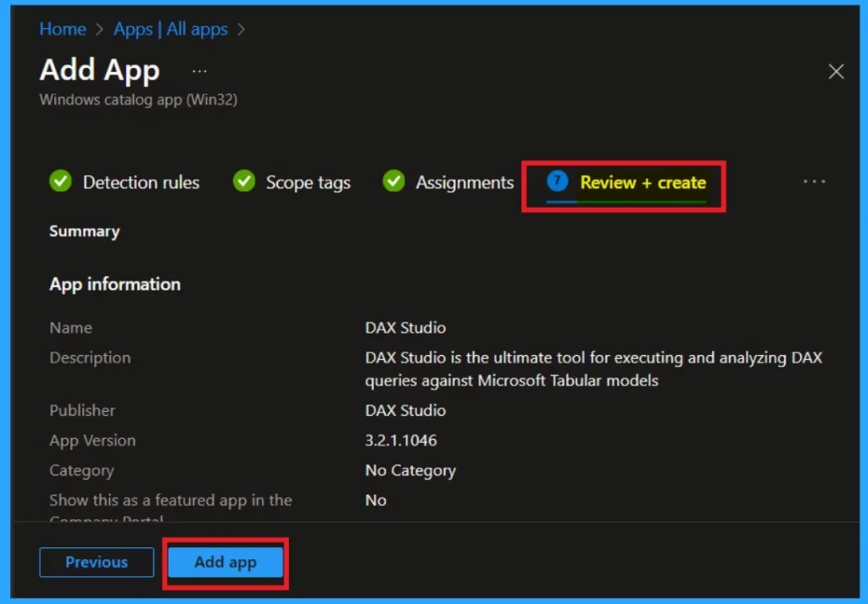
Task: Close the Add App pane
Action: [x=836, y=71]
